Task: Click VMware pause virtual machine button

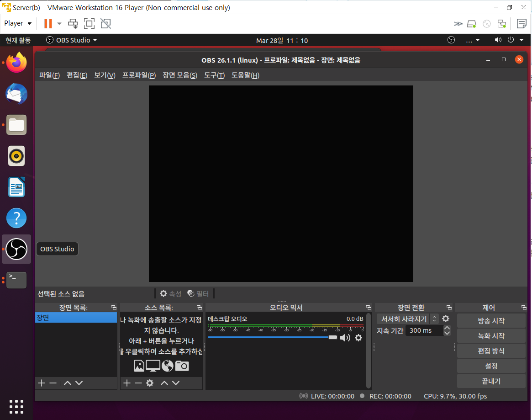Action: 48,23
